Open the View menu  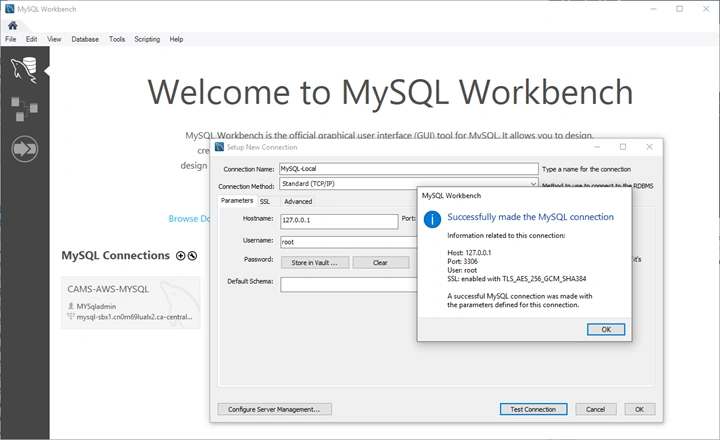pyautogui.click(x=54, y=39)
